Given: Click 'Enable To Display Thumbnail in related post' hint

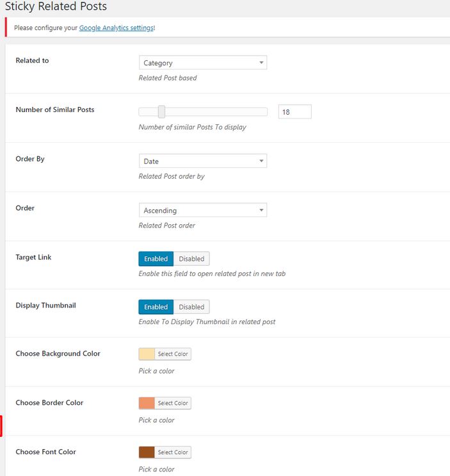Looking at the screenshot, I should pyautogui.click(x=207, y=322).
